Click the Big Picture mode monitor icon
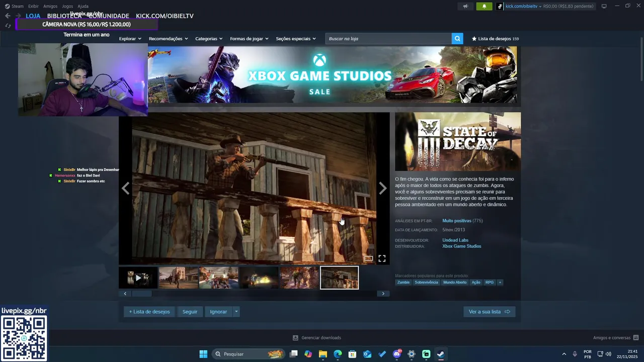The height and width of the screenshot is (362, 644). (604, 6)
